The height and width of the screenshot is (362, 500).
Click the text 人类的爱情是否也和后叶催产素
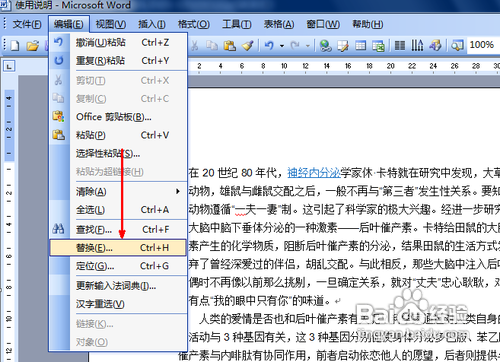coord(278,319)
